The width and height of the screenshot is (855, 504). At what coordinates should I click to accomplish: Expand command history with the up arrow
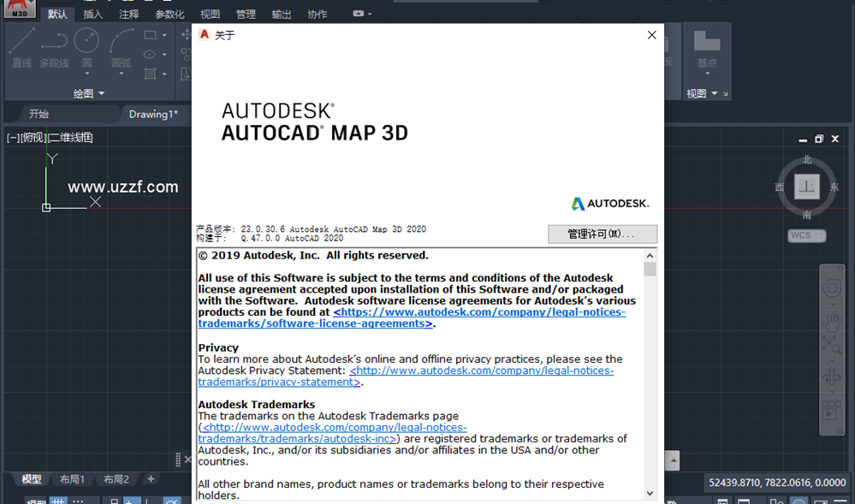click(x=673, y=460)
